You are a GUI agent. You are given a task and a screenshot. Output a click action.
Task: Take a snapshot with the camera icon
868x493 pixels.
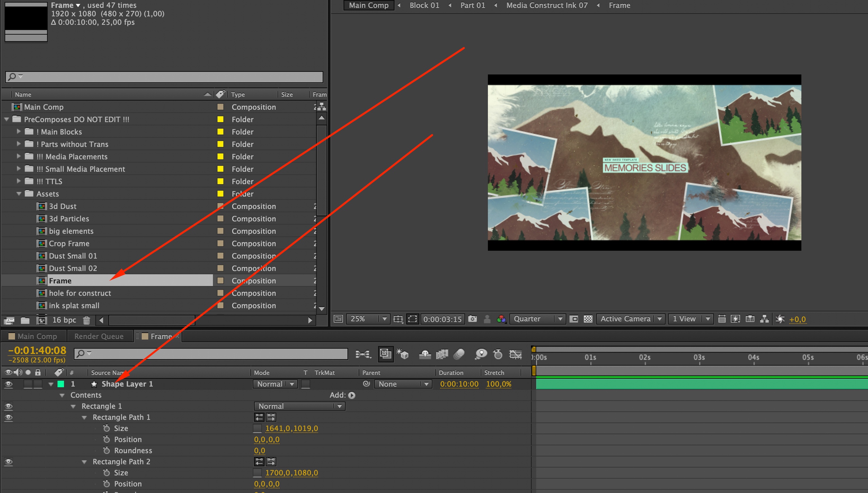coord(472,319)
